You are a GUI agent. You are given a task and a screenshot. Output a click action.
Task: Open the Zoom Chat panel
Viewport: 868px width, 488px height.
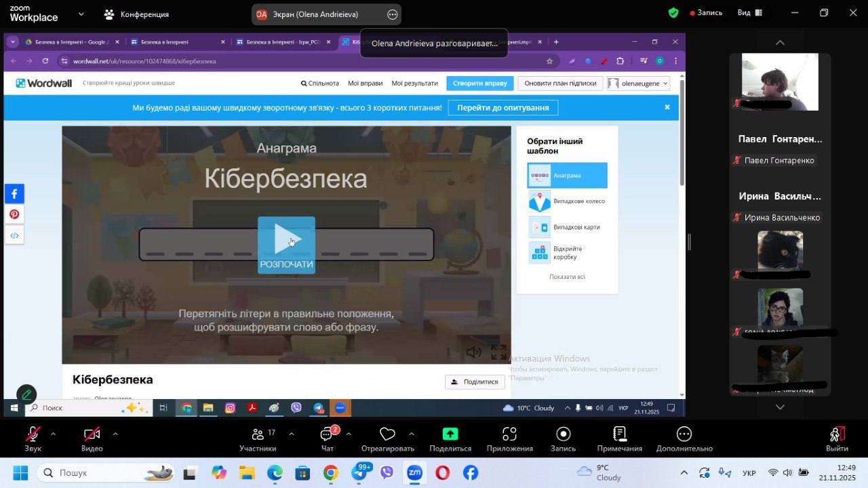327,435
